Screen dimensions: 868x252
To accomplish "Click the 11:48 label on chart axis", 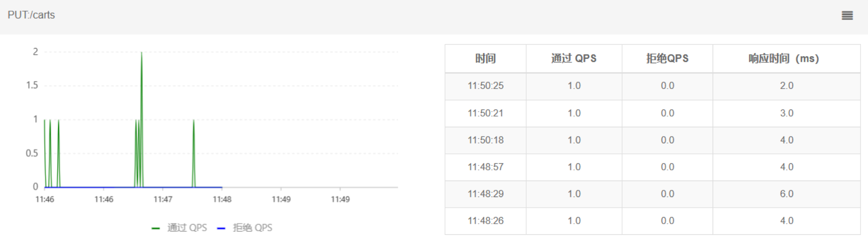I will click(x=222, y=199).
